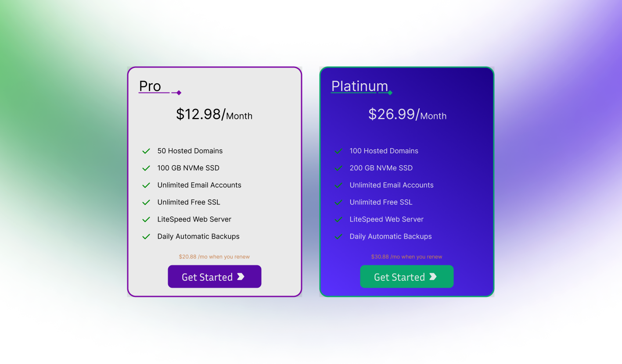Click the arrow inside Platinum's Get Started button
This screenshot has width=622, height=364.
[x=433, y=276]
